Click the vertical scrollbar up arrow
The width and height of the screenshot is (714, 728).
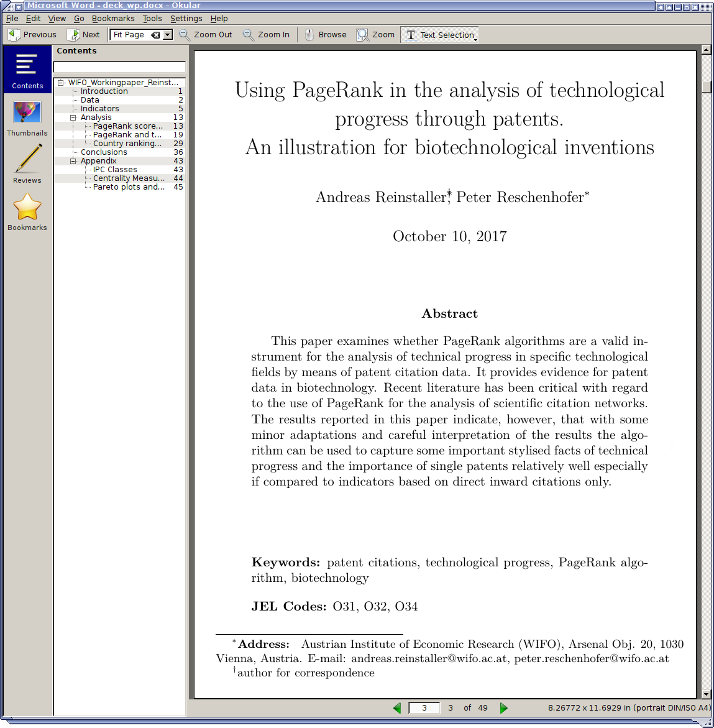tap(706, 50)
